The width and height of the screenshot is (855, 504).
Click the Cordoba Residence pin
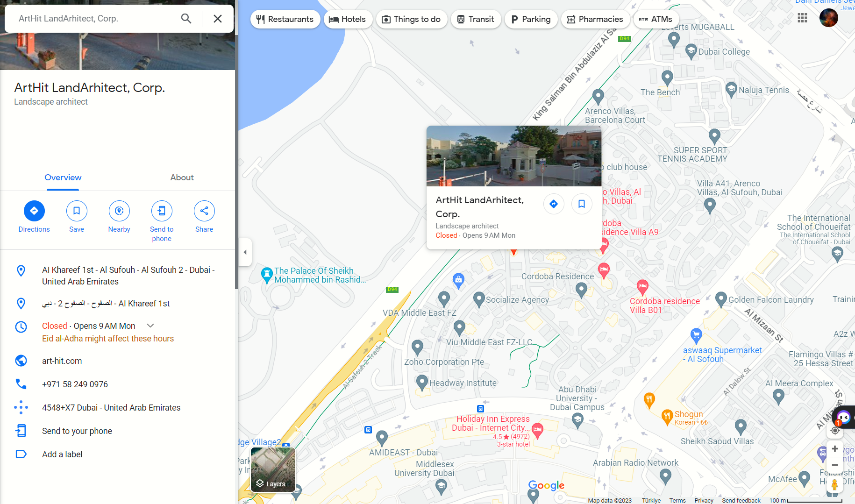tap(581, 291)
